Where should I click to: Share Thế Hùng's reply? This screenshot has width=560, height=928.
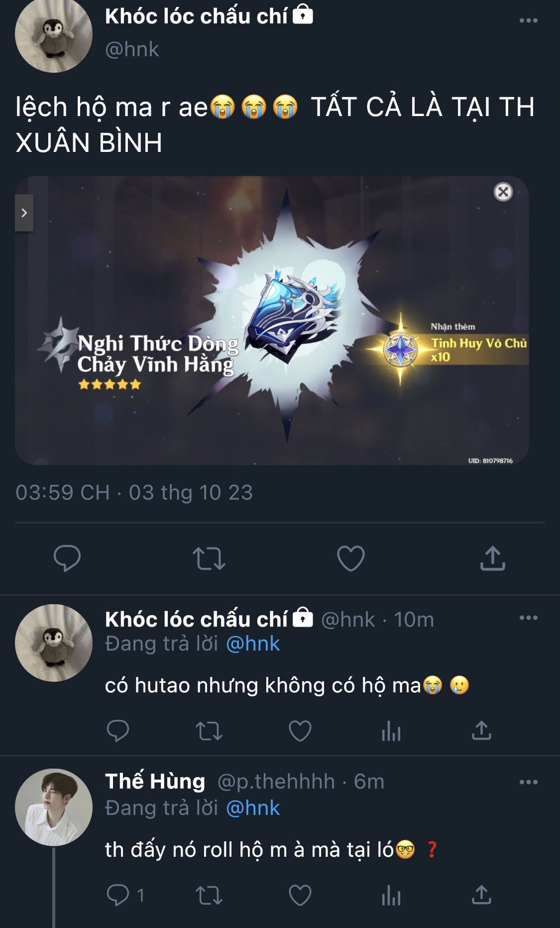481,895
